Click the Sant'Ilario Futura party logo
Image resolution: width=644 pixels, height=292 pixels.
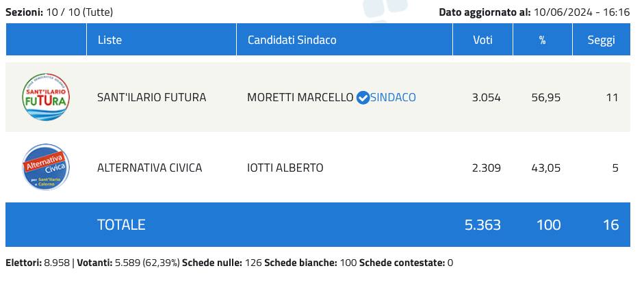pos(46,97)
